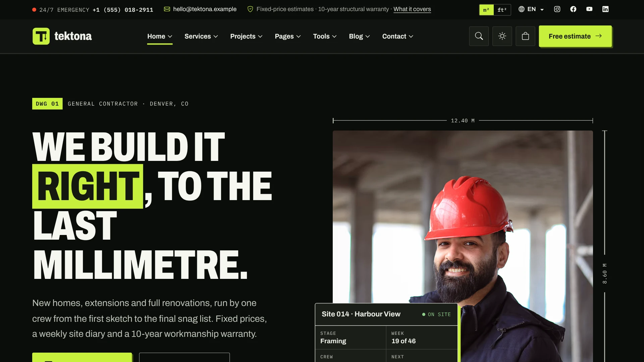Visit the Instagram profile icon
644x362 pixels.
coord(557,9)
